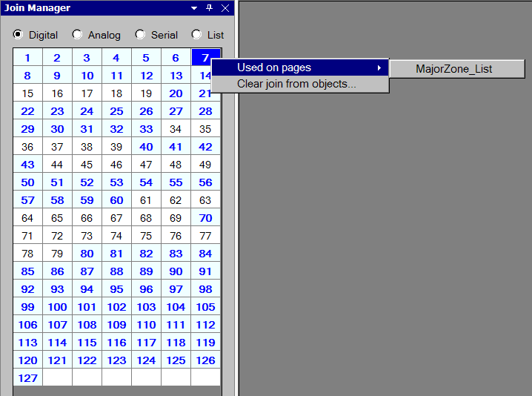Image resolution: width=532 pixels, height=396 pixels.
Task: Select the Digital radio button
Action: [18, 35]
